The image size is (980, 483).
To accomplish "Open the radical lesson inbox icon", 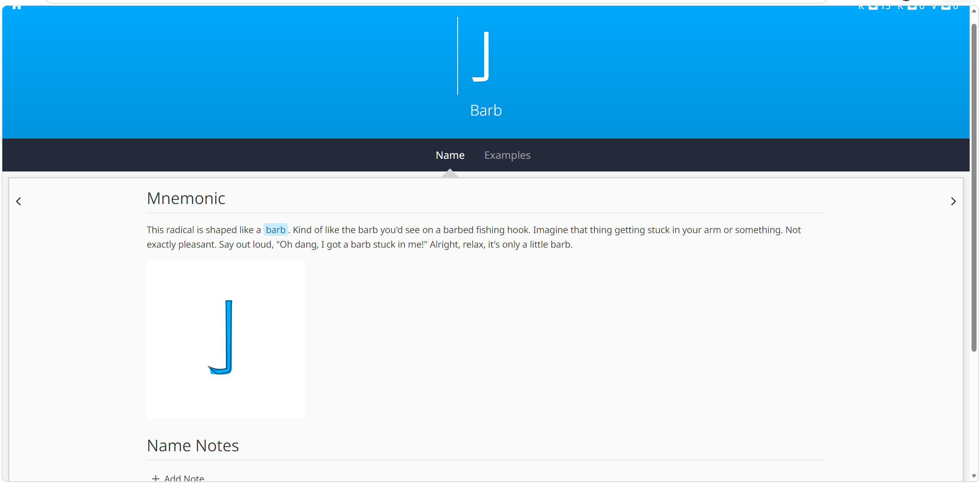I will click(873, 7).
